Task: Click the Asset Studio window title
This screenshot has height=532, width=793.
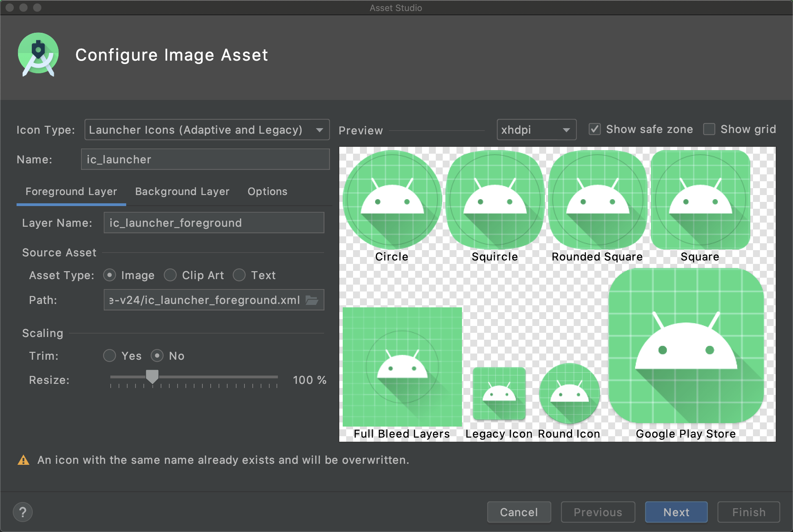Action: 396,8
